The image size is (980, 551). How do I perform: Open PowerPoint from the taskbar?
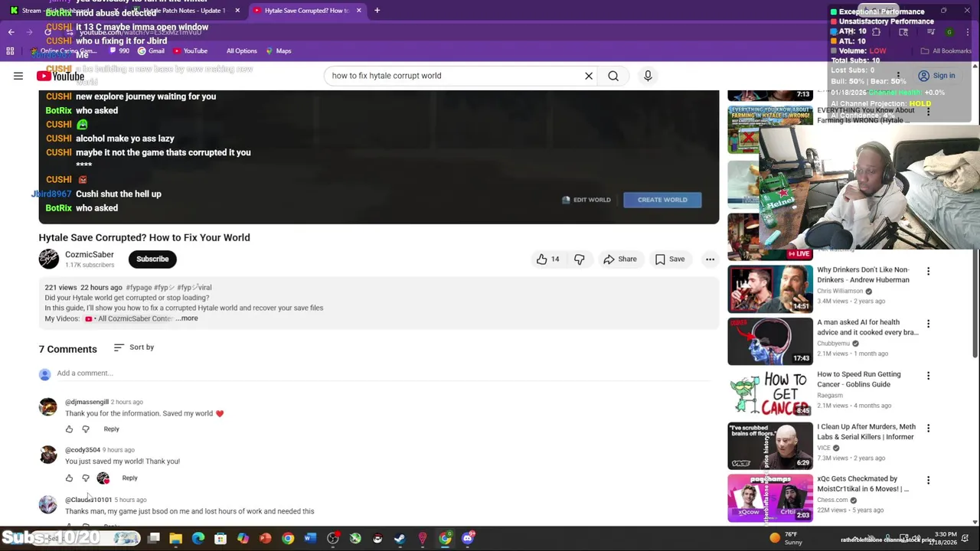[x=265, y=539]
